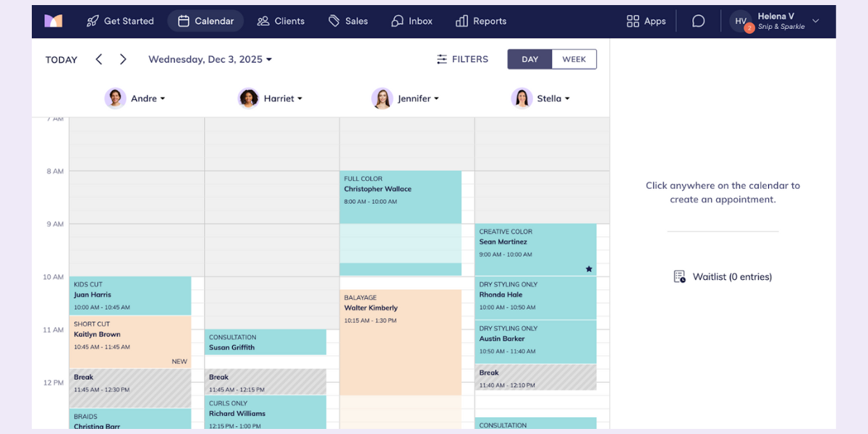Open the Apps grid
The width and height of the screenshot is (868, 434).
coord(645,20)
